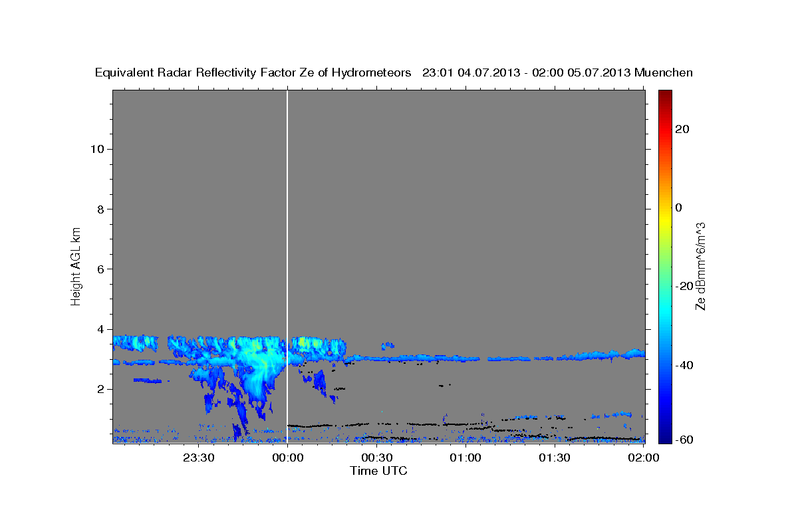Click the 02:00 time tick label
The width and height of the screenshot is (798, 532).
[x=644, y=458]
